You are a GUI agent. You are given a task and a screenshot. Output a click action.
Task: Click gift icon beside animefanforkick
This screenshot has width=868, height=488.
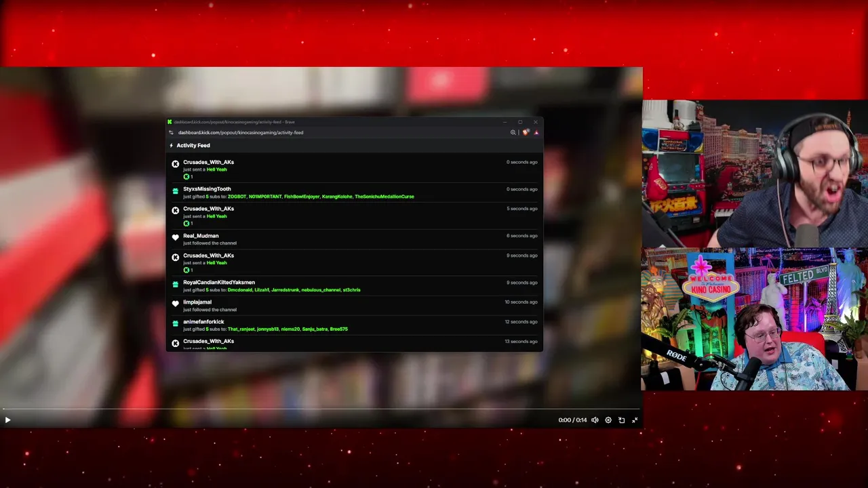tap(175, 323)
